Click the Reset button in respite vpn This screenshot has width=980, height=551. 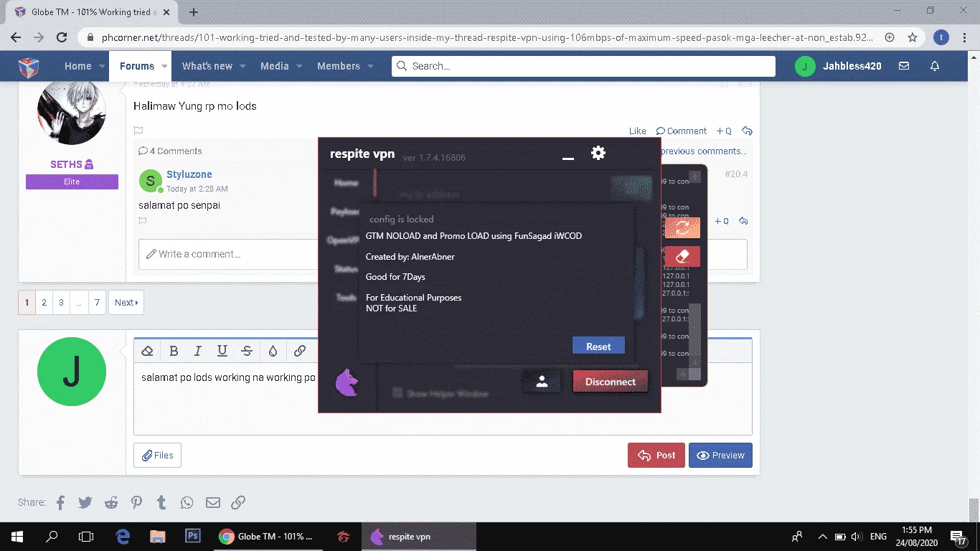coord(598,347)
